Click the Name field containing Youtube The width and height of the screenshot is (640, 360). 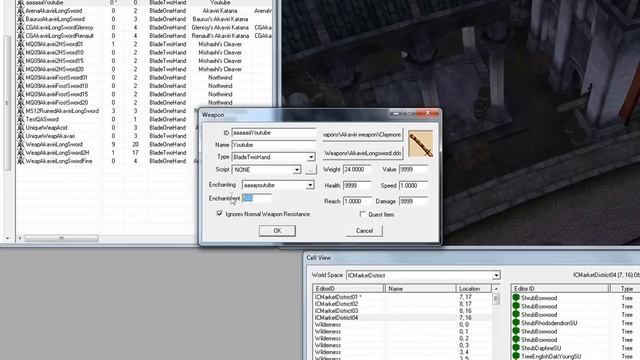coord(273,145)
